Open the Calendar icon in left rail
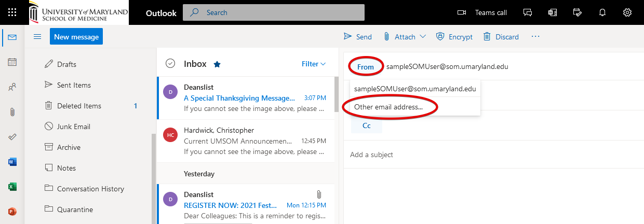644x224 pixels. point(12,62)
